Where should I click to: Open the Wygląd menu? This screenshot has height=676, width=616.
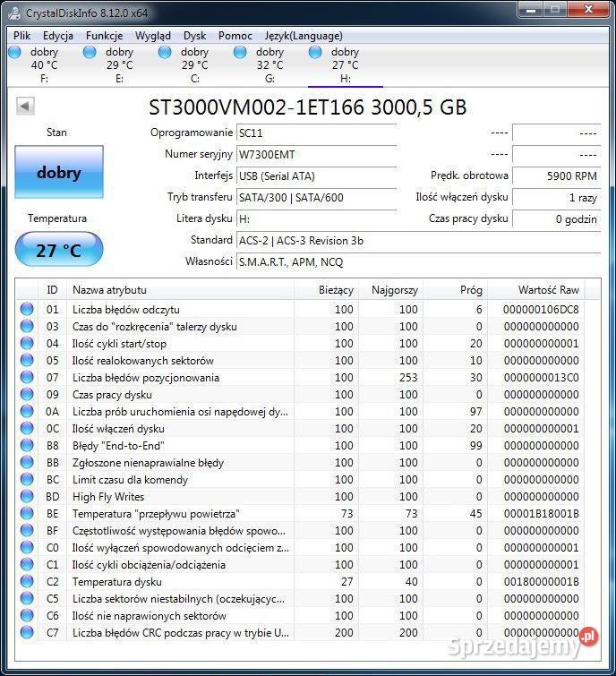tap(153, 36)
